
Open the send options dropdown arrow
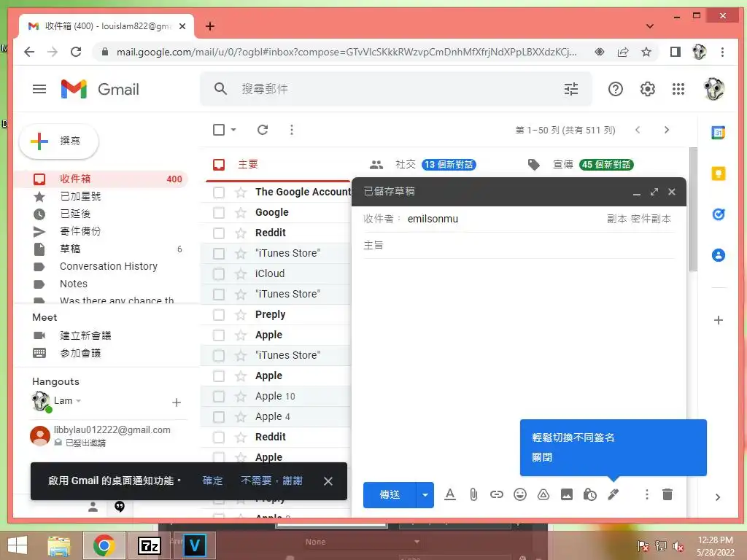tap(425, 495)
